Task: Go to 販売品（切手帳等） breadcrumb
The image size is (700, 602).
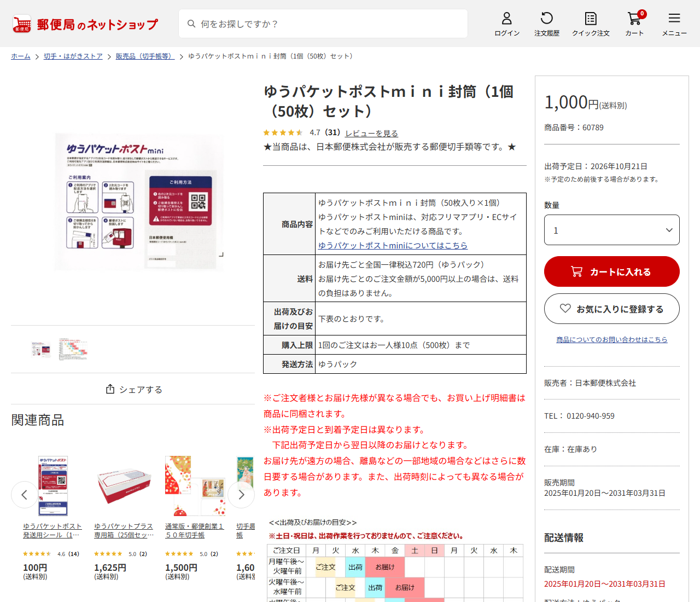Action: (x=145, y=56)
